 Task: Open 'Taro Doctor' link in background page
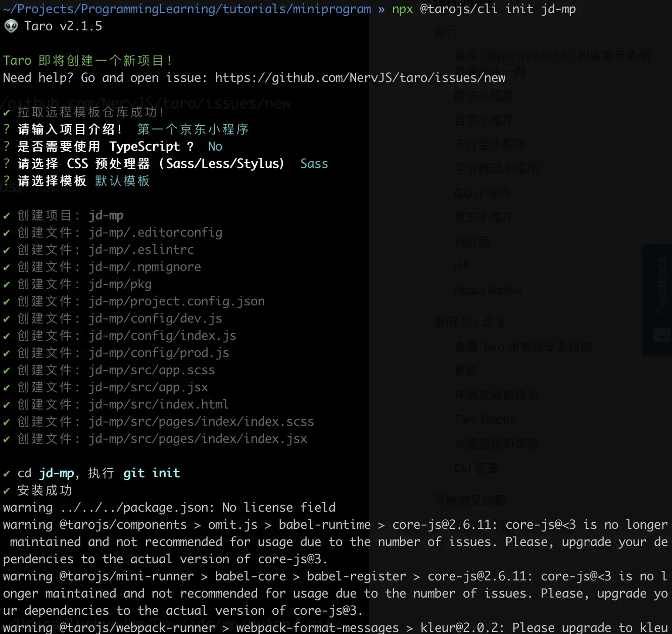pos(486,420)
